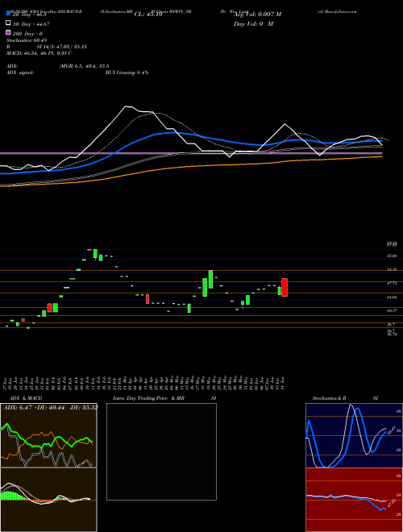403x532 pixels.
Task: Click the 'Day Vol: 0 M' label
Action: (253, 24)
